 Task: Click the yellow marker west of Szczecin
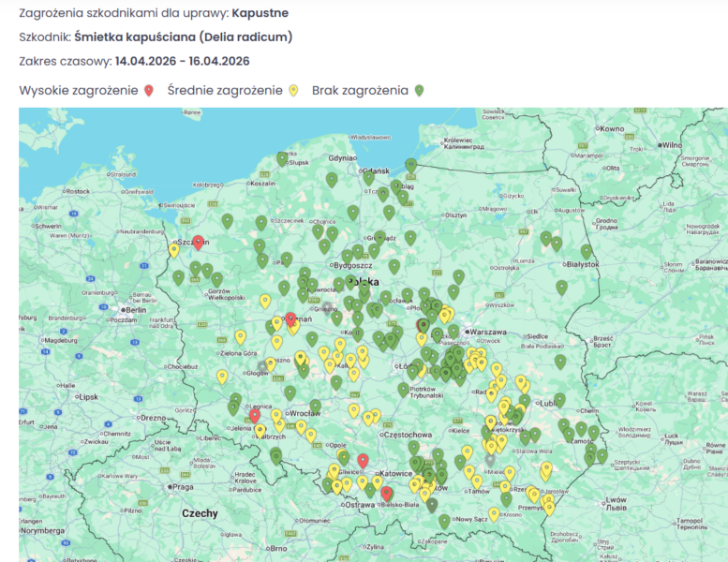point(174,249)
